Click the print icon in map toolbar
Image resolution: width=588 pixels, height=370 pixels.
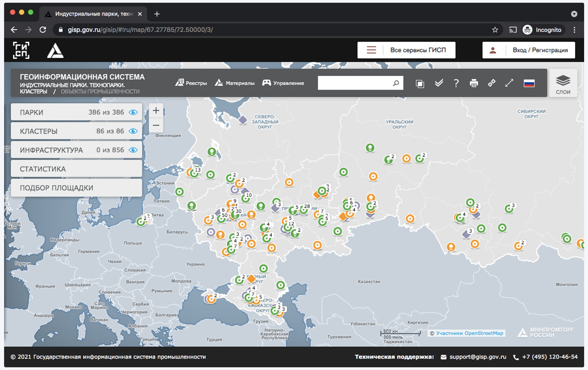click(x=474, y=83)
